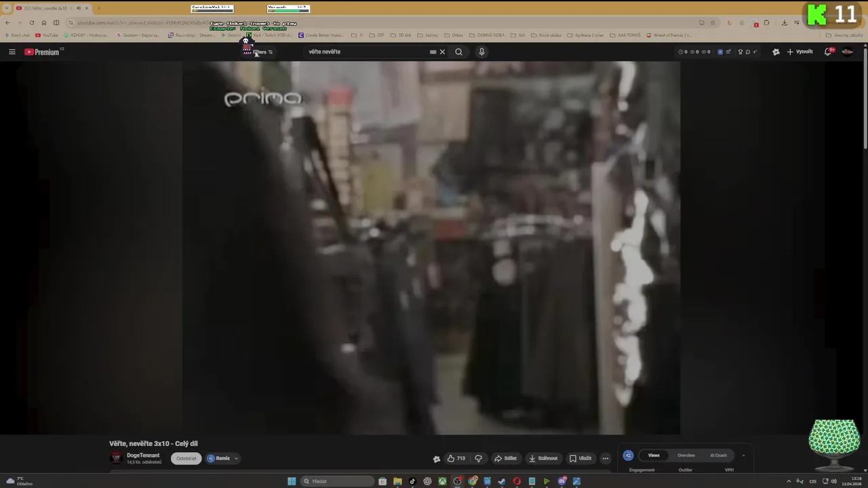
Task: Switch to the Views tab in stats panel
Action: 654,455
